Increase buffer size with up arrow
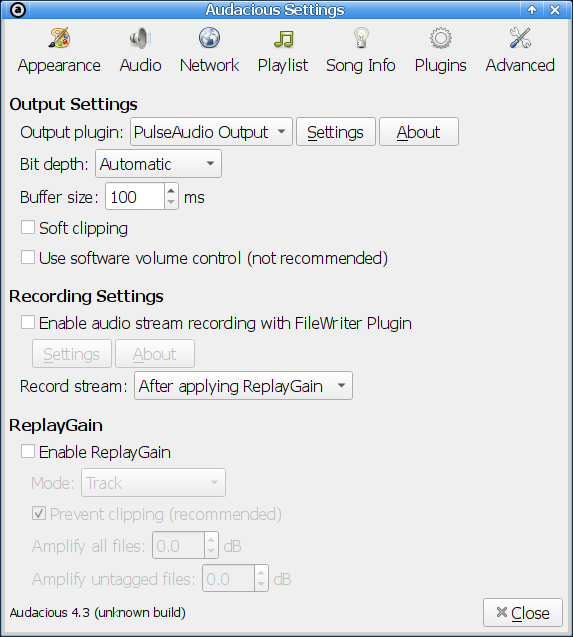This screenshot has width=573, height=637. point(171,190)
